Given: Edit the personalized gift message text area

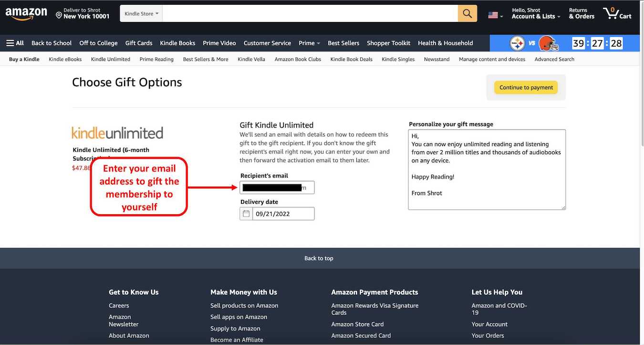Looking at the screenshot, I should [x=487, y=169].
